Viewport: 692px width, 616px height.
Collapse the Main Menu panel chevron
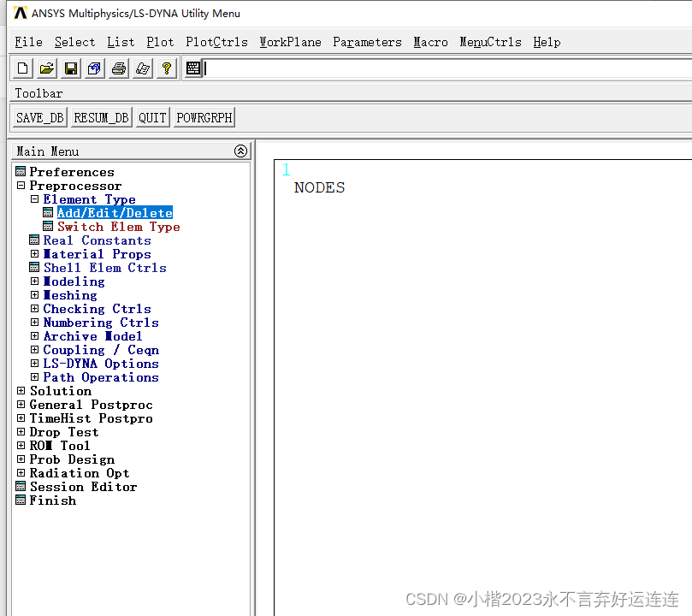coord(240,151)
